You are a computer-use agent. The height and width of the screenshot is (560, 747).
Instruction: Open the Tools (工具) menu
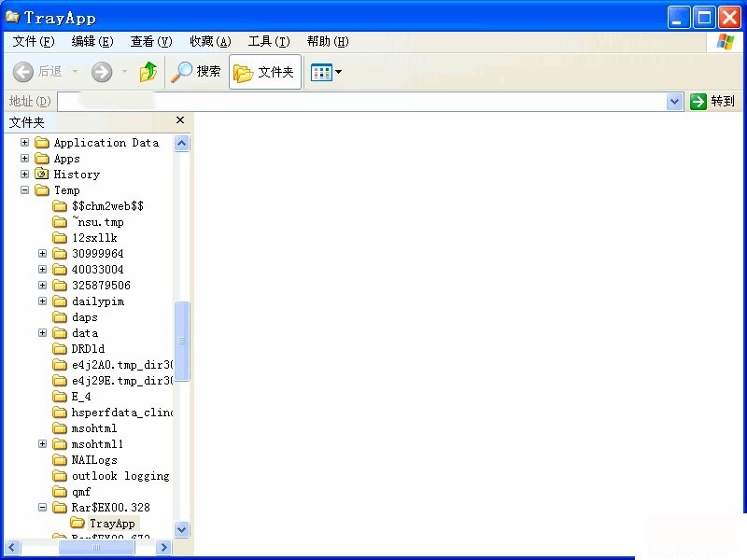pos(269,41)
